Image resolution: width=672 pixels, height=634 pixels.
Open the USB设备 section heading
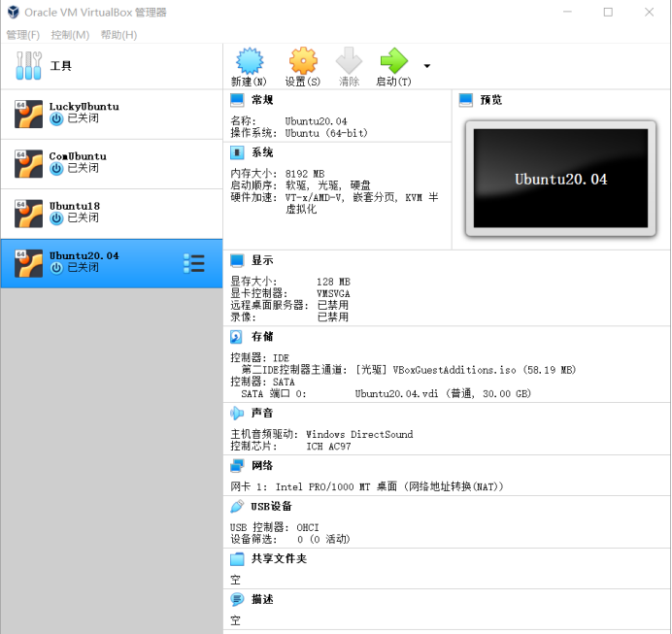coord(271,507)
